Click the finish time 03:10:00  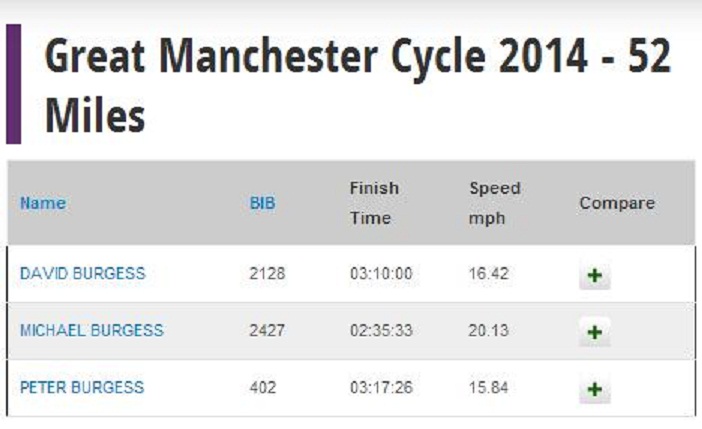381,273
